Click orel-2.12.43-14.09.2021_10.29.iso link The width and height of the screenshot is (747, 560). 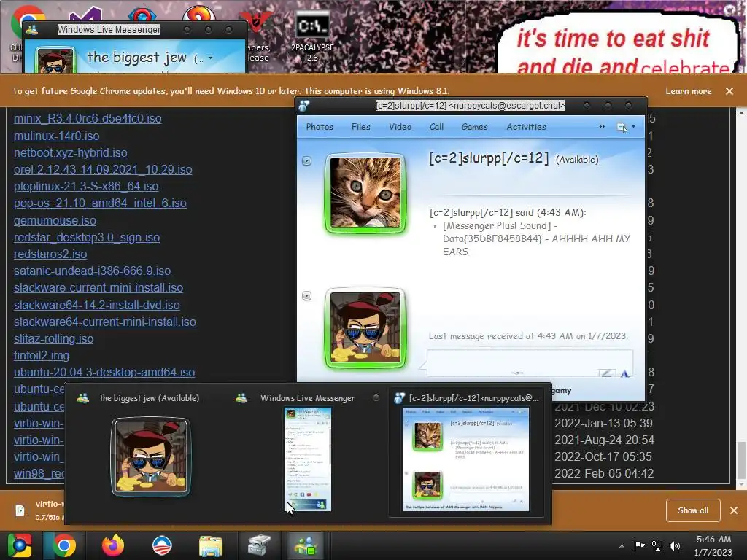[103, 169]
